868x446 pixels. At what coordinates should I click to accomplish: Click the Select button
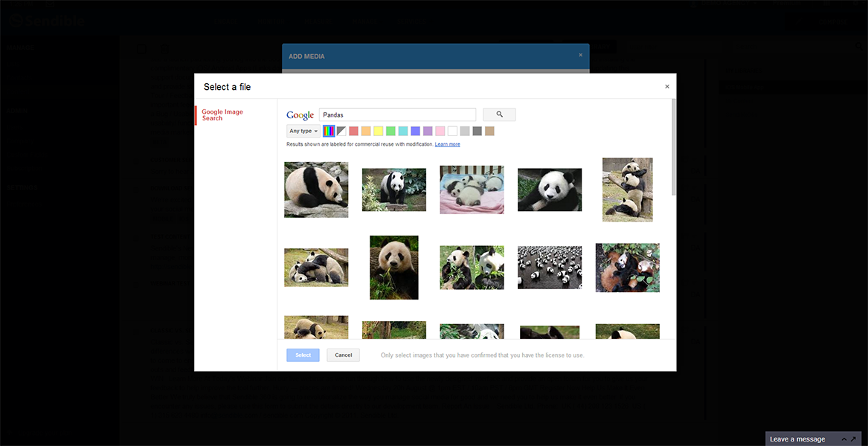pos(303,355)
